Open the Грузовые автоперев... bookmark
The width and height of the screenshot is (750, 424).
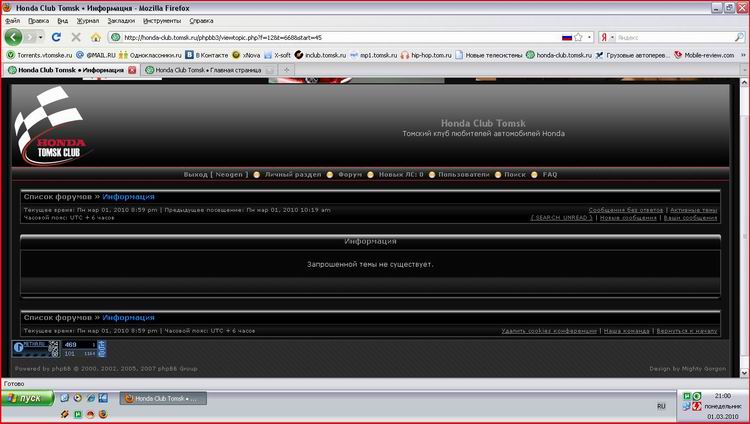[633, 55]
